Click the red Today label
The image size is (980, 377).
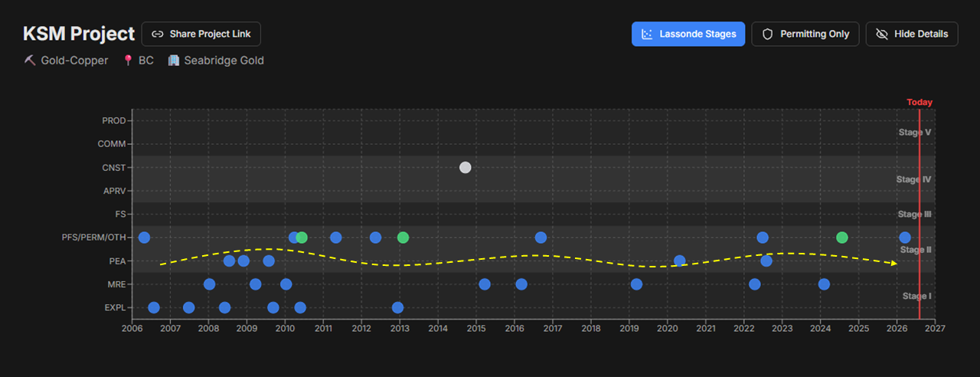click(920, 102)
